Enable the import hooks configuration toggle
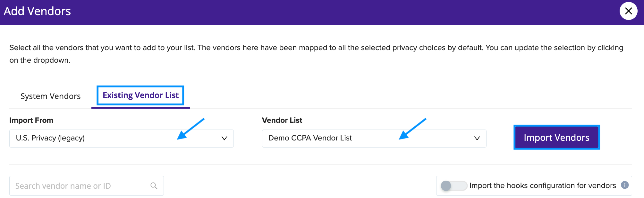 (453, 185)
